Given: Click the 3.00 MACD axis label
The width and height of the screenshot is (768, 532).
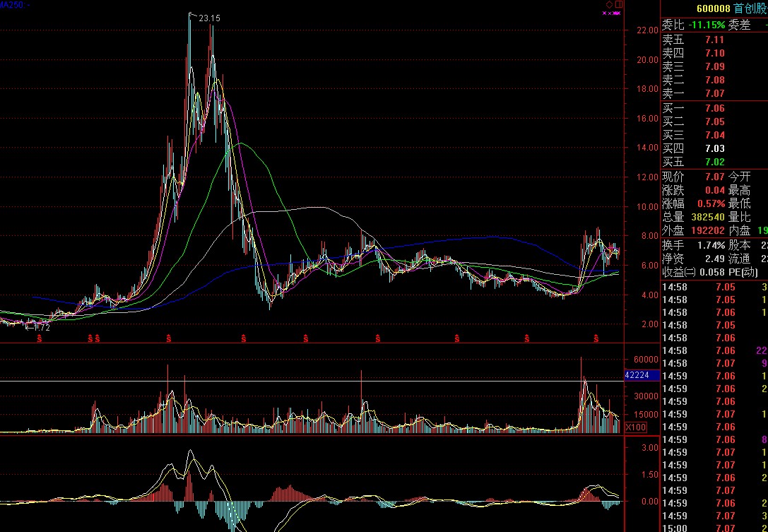Looking at the screenshot, I should 650,448.
